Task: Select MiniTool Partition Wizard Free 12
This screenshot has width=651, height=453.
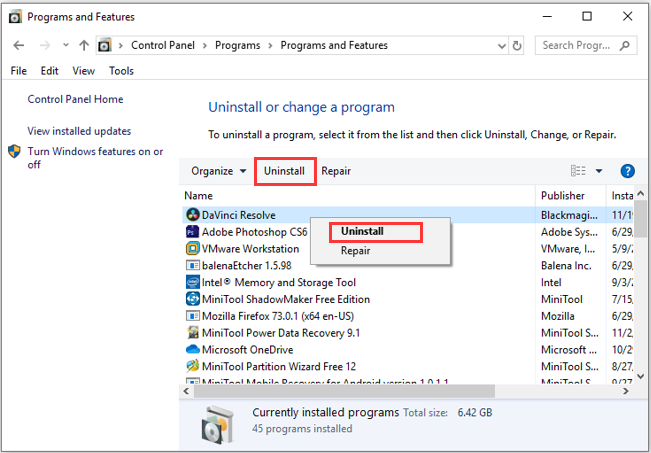Action: [x=279, y=367]
